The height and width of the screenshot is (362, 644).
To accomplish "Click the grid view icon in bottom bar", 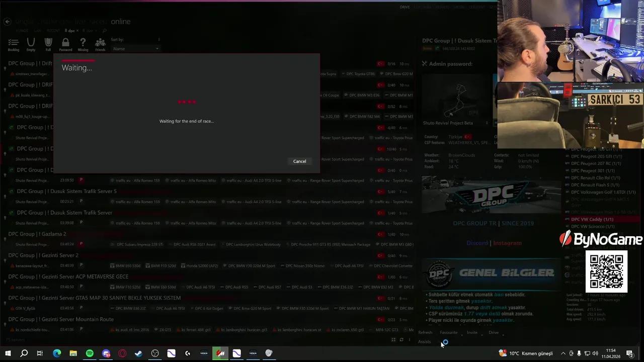I will 393,340.
